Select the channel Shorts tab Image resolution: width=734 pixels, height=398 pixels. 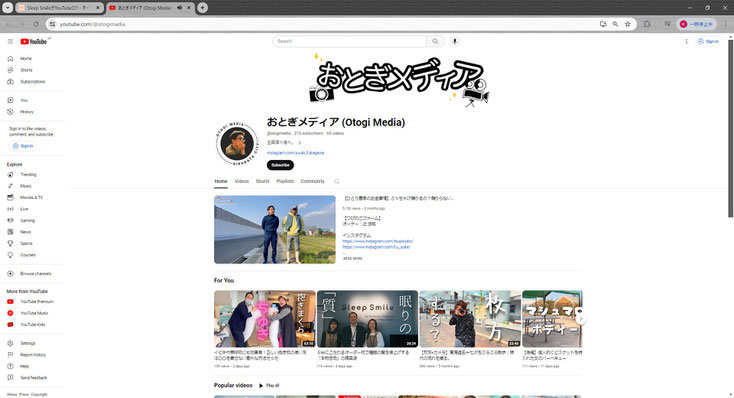tap(262, 182)
